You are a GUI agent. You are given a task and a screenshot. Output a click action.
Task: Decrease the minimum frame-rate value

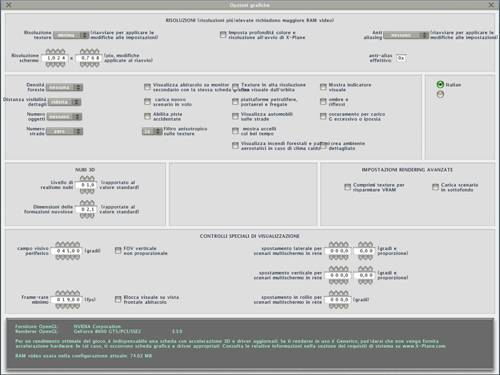tap(68, 306)
